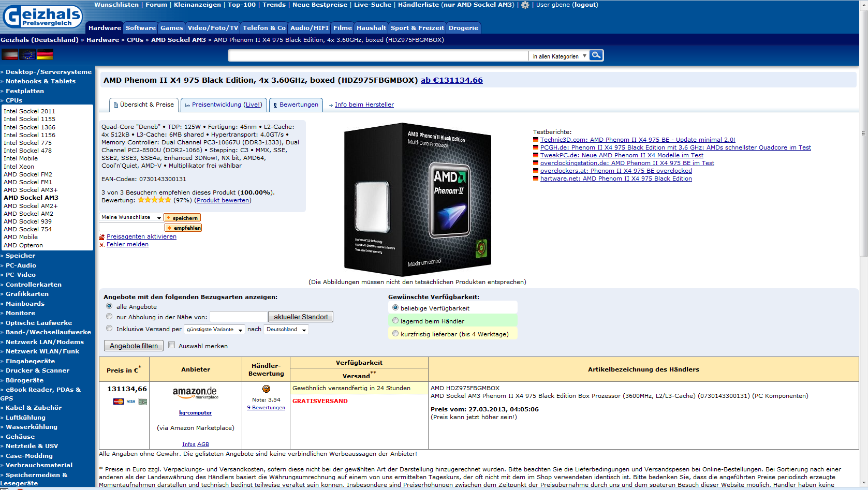
Task: Click the main search input field
Action: coord(378,56)
